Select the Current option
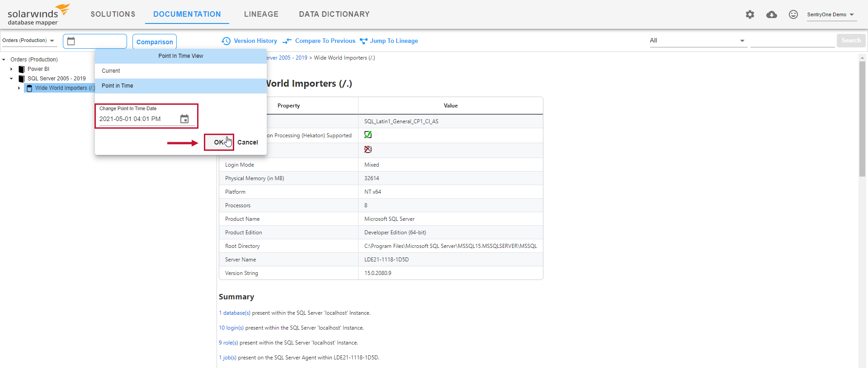Viewport: 868px width, 368px height. coord(181,71)
